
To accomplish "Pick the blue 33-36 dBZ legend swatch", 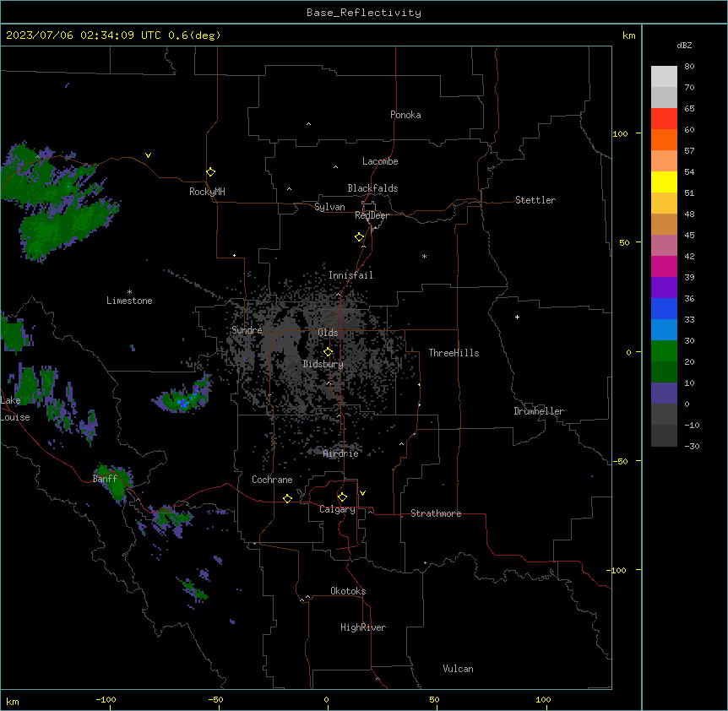I will 664,308.
